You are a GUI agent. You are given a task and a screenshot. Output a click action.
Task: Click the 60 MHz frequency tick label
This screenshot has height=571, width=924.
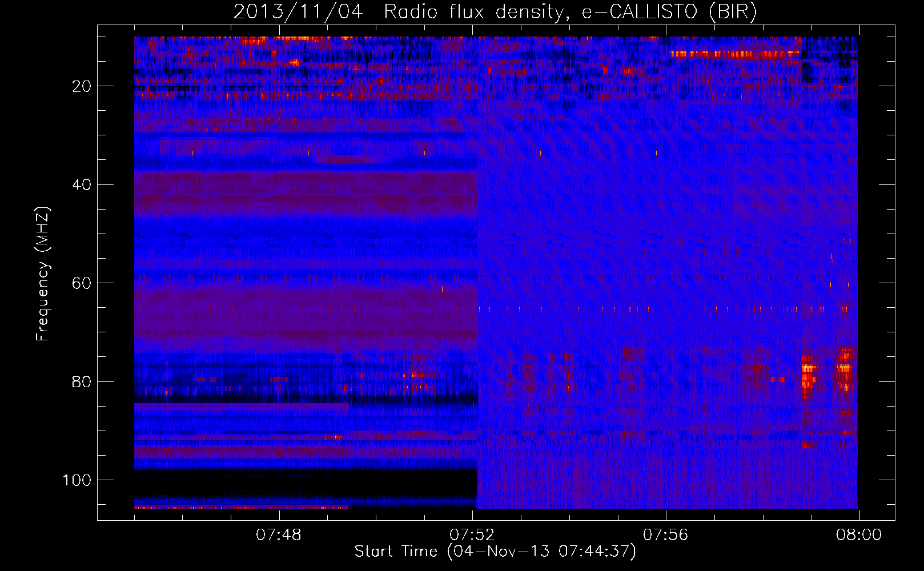[x=82, y=283]
